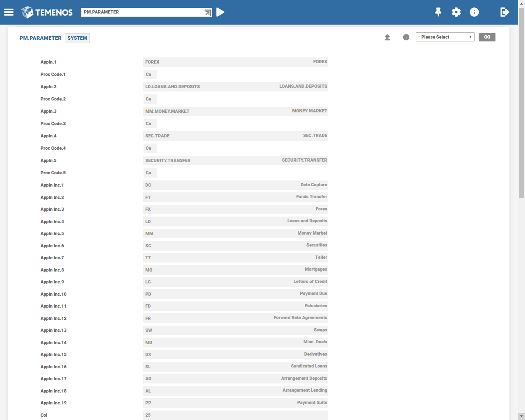
Task: Run the command with play arrow
Action: (x=220, y=12)
